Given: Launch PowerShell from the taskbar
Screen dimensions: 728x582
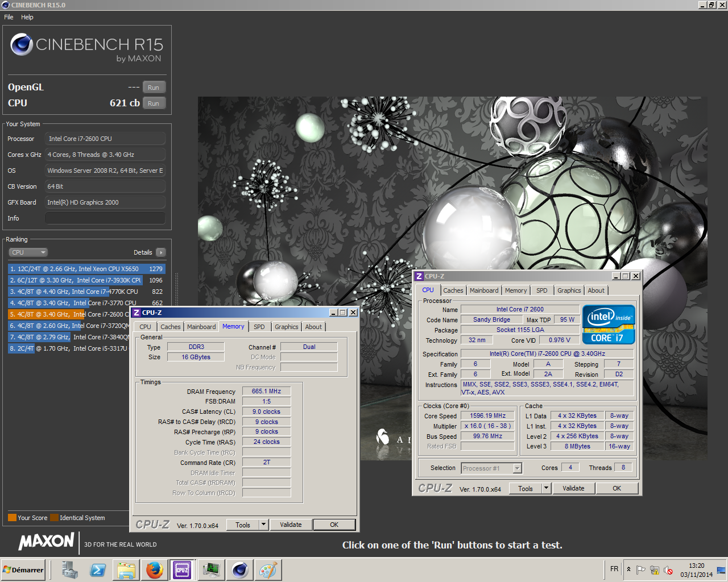Looking at the screenshot, I should (x=98, y=570).
